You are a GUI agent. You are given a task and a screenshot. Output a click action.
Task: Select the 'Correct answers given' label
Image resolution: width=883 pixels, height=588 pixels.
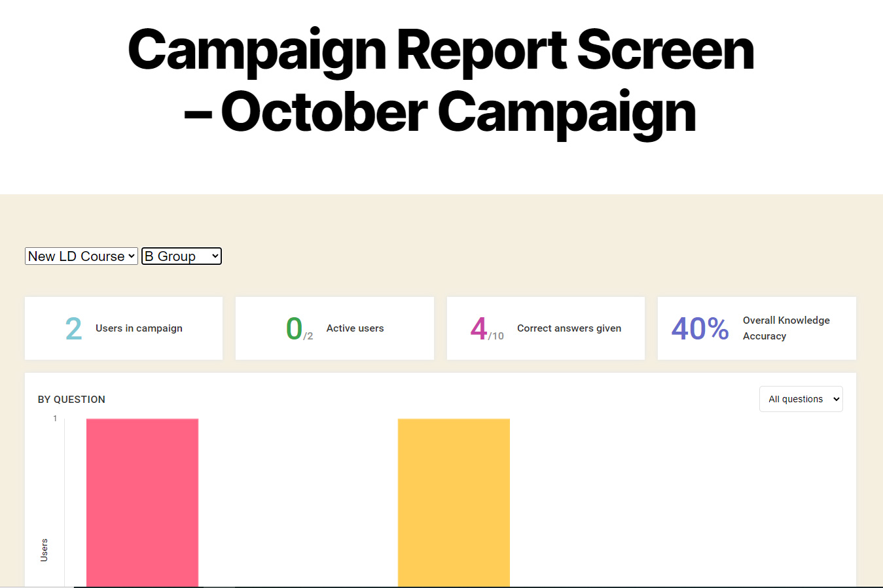(x=569, y=328)
